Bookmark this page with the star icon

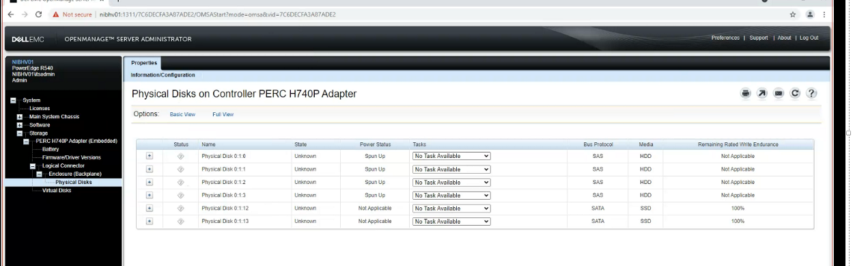click(793, 14)
